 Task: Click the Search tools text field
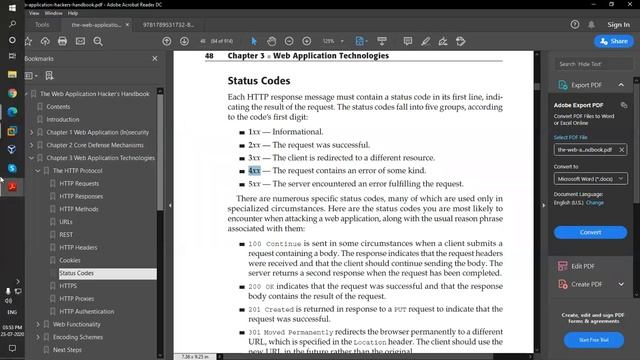[x=593, y=64]
